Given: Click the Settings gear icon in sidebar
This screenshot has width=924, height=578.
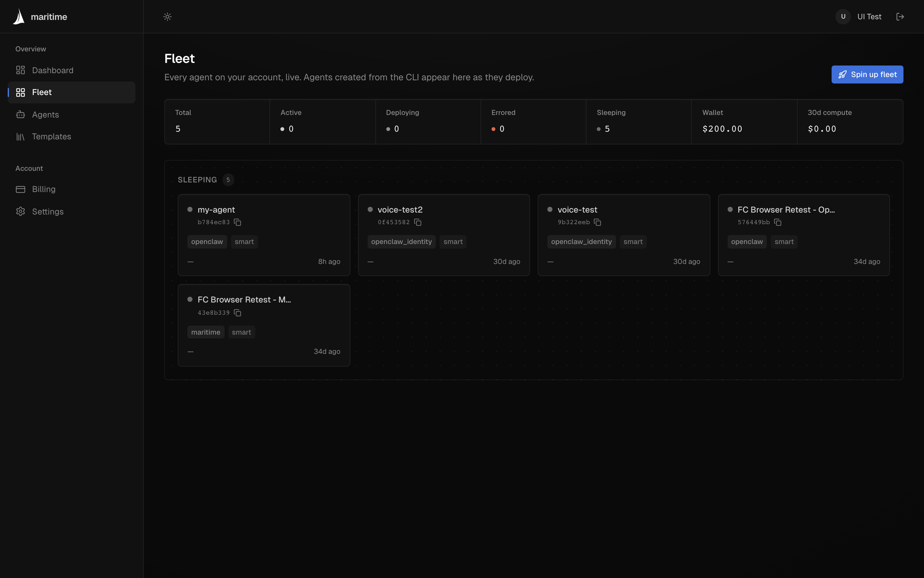Looking at the screenshot, I should tap(21, 211).
